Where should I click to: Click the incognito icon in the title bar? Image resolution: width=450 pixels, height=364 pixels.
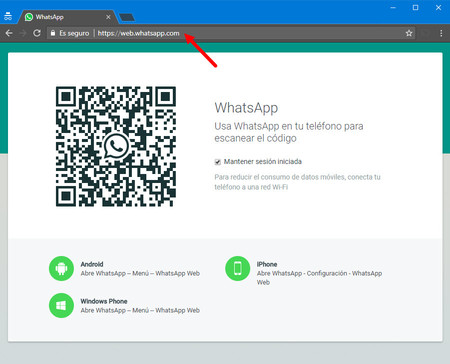pos(8,16)
